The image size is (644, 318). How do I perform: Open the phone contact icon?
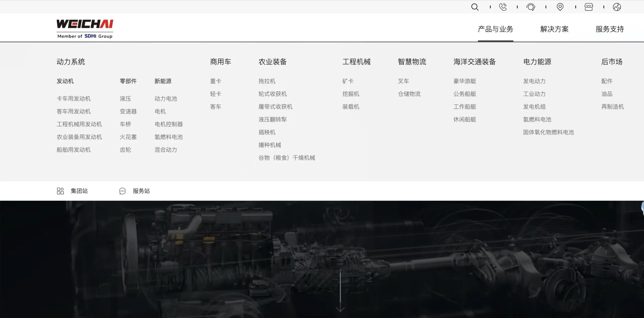503,7
